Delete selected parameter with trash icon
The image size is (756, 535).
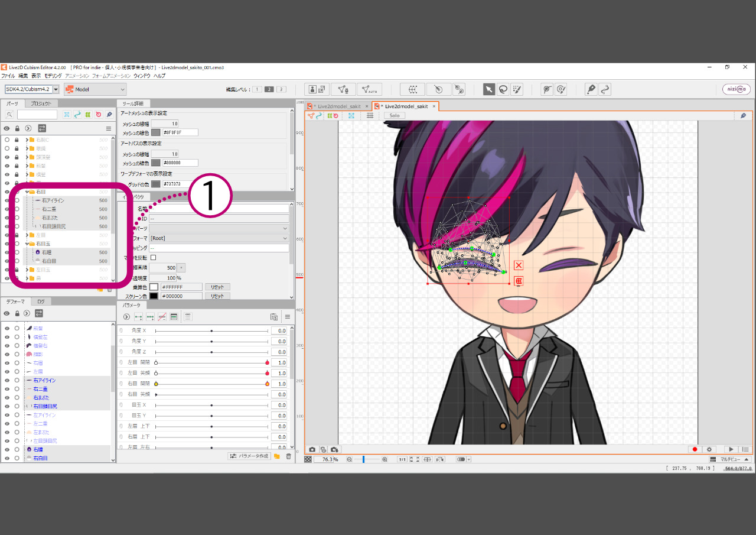pyautogui.click(x=288, y=456)
